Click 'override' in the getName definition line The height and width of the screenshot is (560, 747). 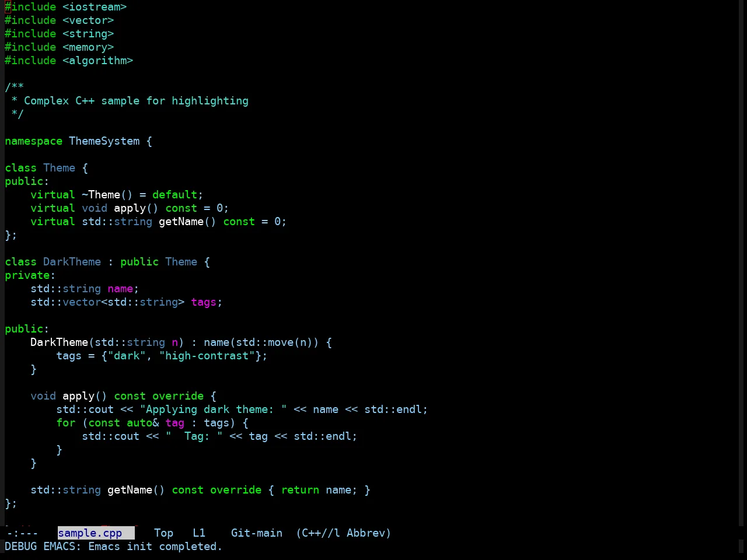pyautogui.click(x=236, y=490)
